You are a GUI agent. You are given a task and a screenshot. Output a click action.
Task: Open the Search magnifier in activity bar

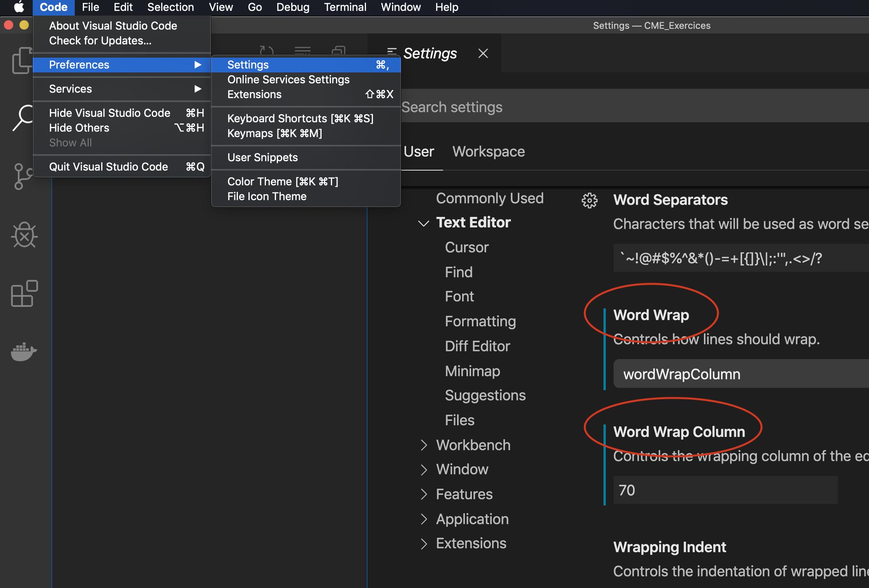point(23,118)
